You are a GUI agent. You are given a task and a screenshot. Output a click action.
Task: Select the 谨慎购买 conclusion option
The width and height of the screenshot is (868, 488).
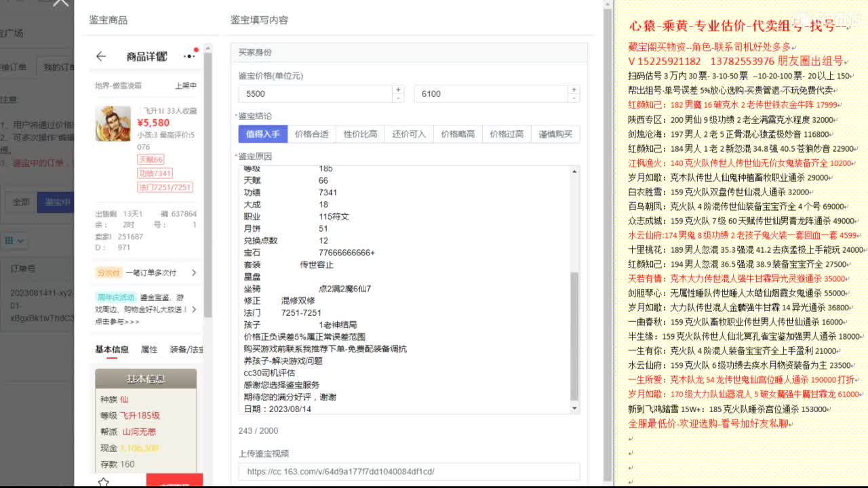(x=555, y=134)
